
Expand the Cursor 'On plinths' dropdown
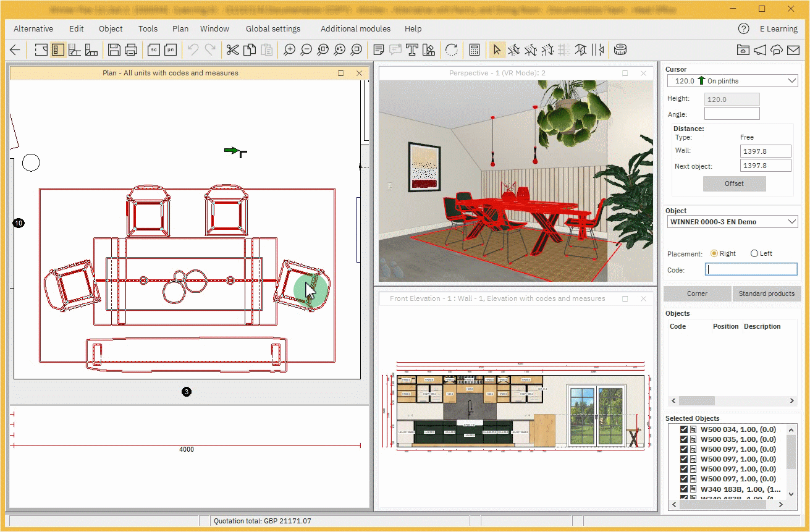click(793, 81)
